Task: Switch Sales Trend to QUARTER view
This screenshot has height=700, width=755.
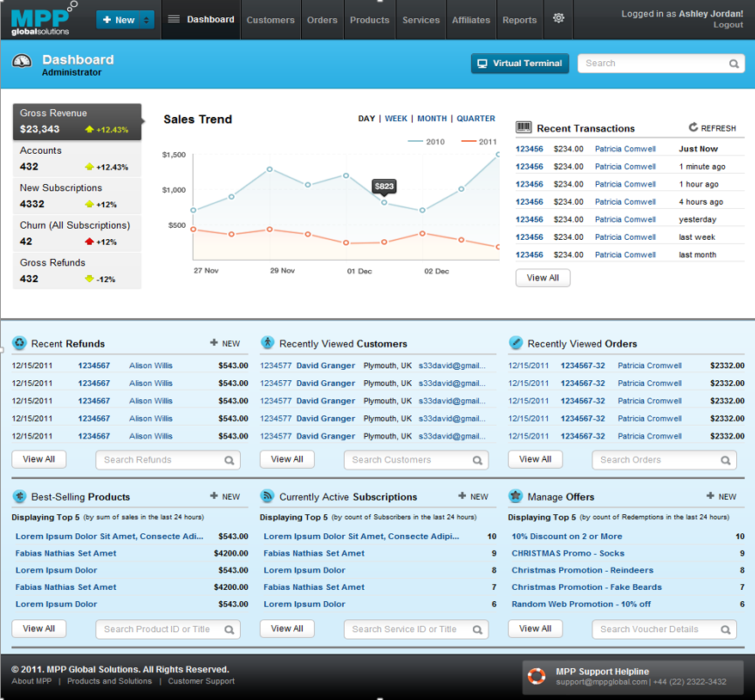Action: (476, 119)
